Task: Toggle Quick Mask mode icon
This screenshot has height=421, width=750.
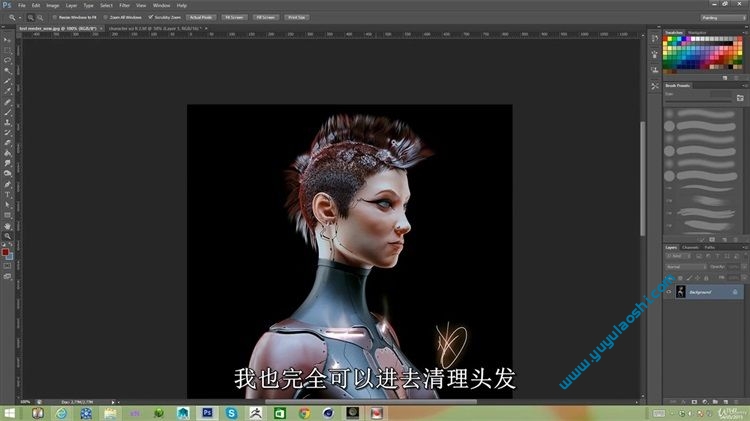Action: pyautogui.click(x=7, y=266)
